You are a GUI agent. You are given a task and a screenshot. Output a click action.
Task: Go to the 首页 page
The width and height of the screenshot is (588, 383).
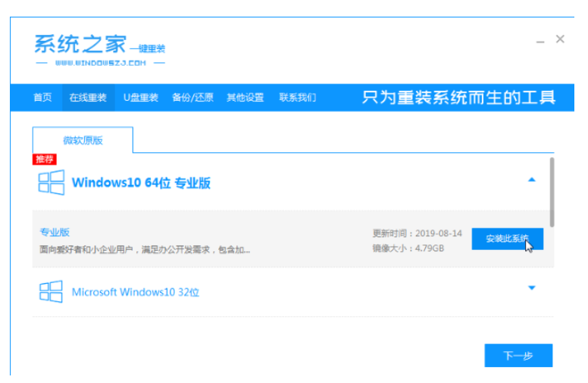tap(42, 98)
